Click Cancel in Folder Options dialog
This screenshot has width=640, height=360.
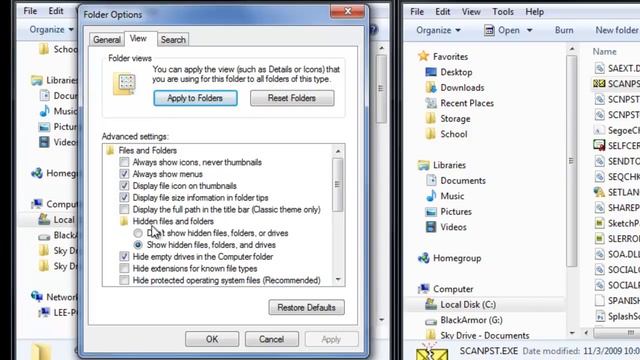click(x=271, y=339)
